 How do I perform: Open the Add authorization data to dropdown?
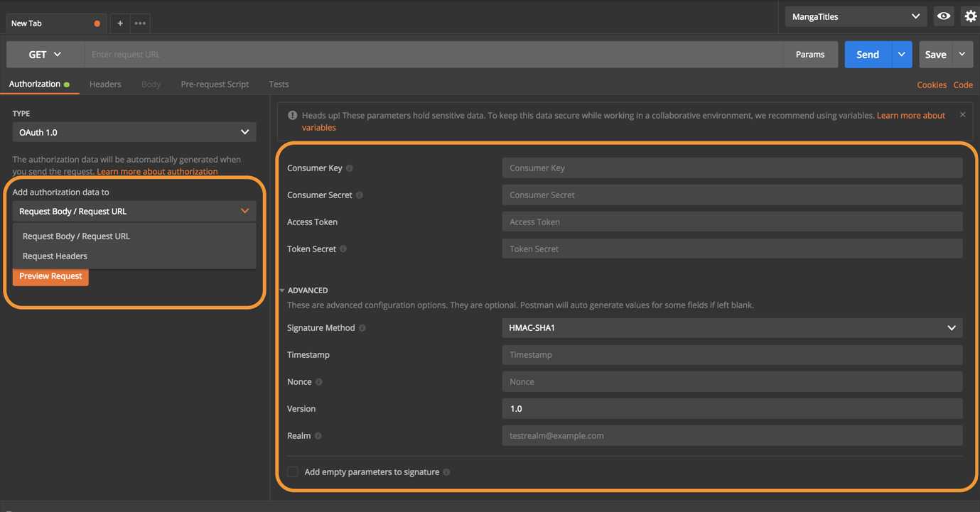click(134, 211)
